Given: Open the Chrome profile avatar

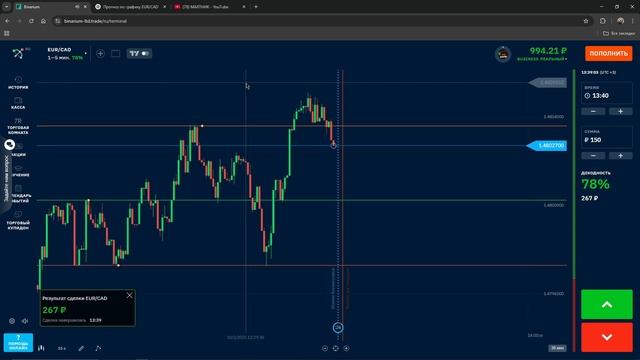Looking at the screenshot, I should [620, 21].
